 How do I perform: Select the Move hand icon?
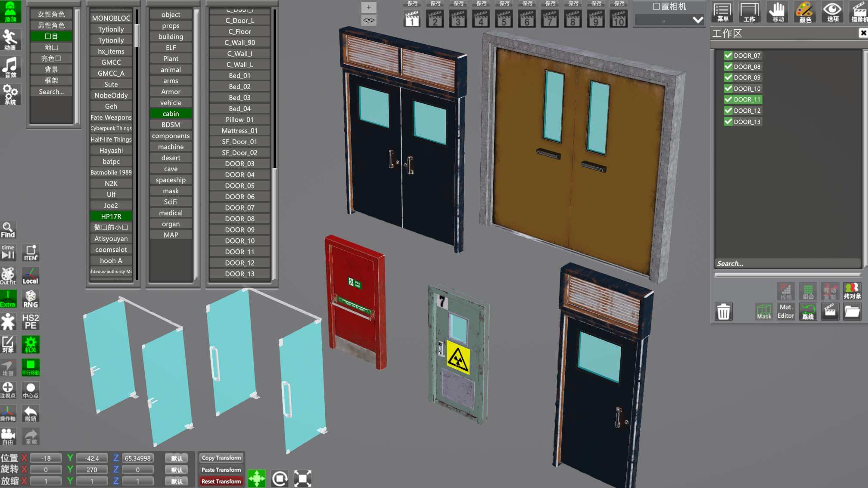click(778, 12)
